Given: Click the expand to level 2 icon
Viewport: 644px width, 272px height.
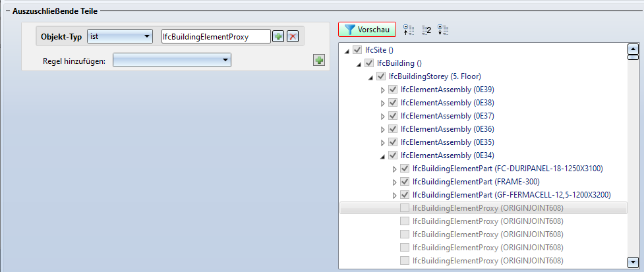Looking at the screenshot, I should coord(426,30).
